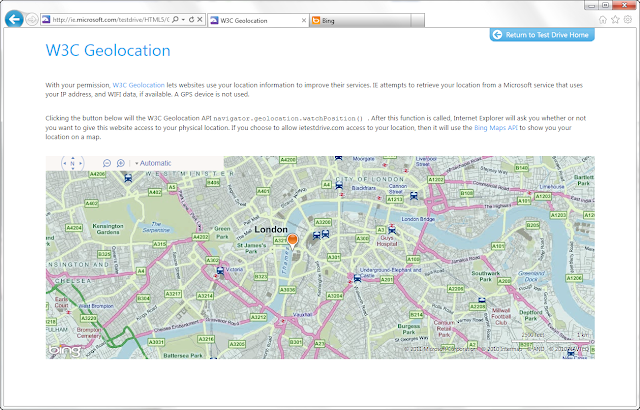Click the Cannon Street station rail icon
This screenshot has height=410, width=640.
413,196
